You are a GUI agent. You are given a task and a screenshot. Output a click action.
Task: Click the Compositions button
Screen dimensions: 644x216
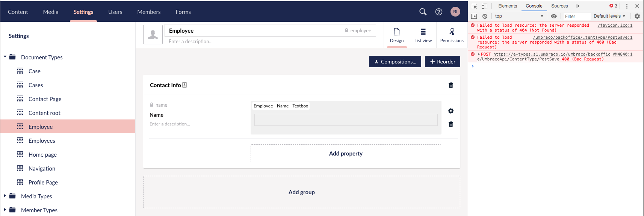point(395,62)
